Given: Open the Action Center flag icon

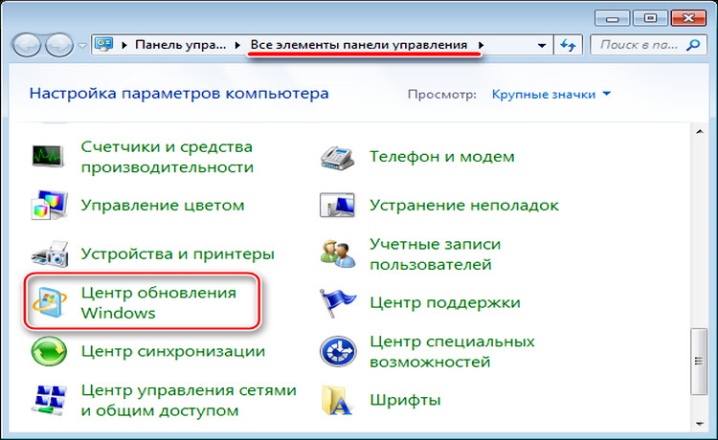Looking at the screenshot, I should point(337,302).
